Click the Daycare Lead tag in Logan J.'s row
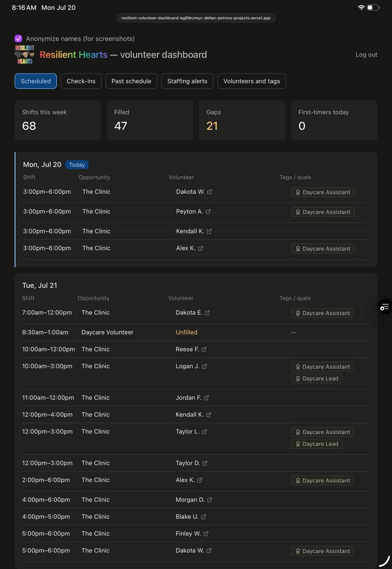Image resolution: width=392 pixels, height=569 pixels. click(316, 379)
